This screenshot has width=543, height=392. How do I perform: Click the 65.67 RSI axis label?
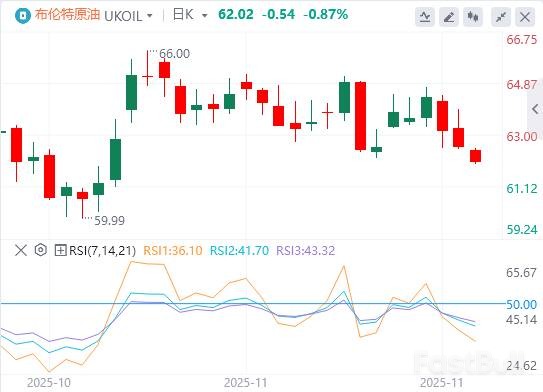coord(521,273)
